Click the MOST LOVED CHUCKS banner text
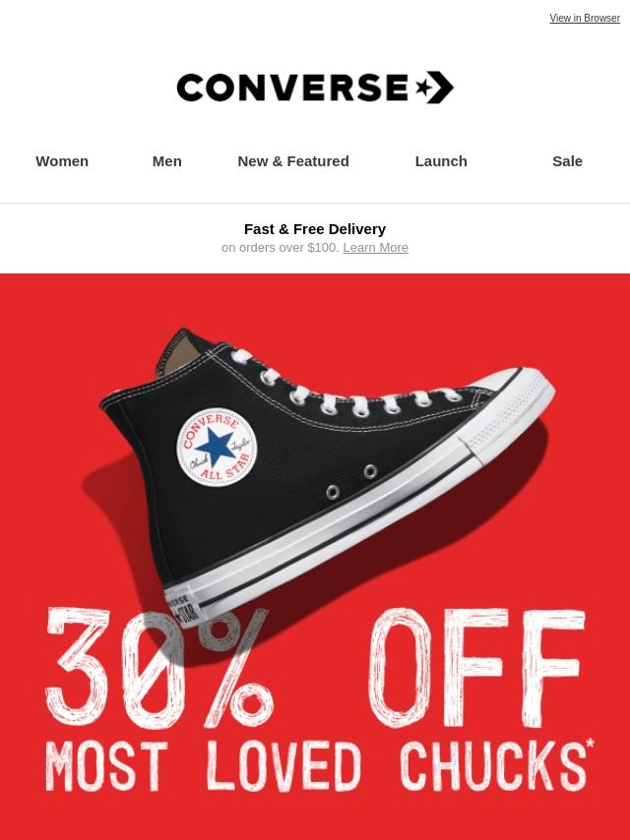This screenshot has height=840, width=630. pos(315,766)
